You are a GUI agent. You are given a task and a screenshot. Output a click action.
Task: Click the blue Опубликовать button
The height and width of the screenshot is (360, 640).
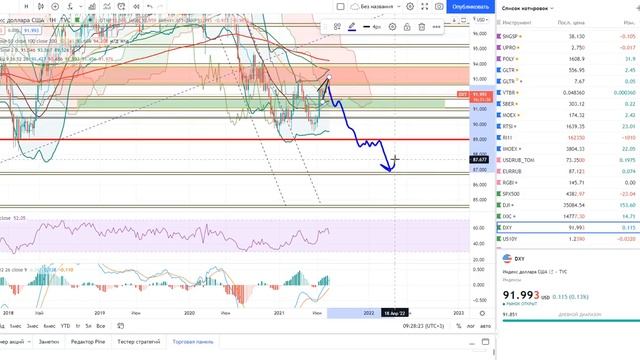point(471,7)
